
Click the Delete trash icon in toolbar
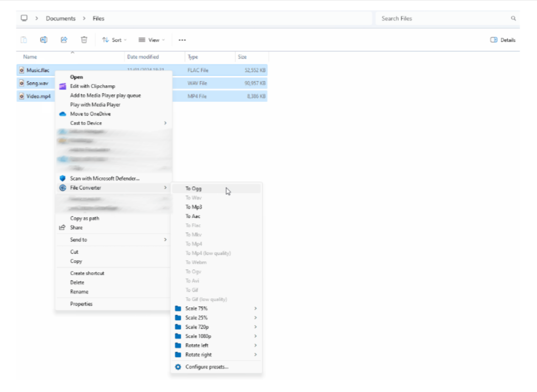[84, 40]
